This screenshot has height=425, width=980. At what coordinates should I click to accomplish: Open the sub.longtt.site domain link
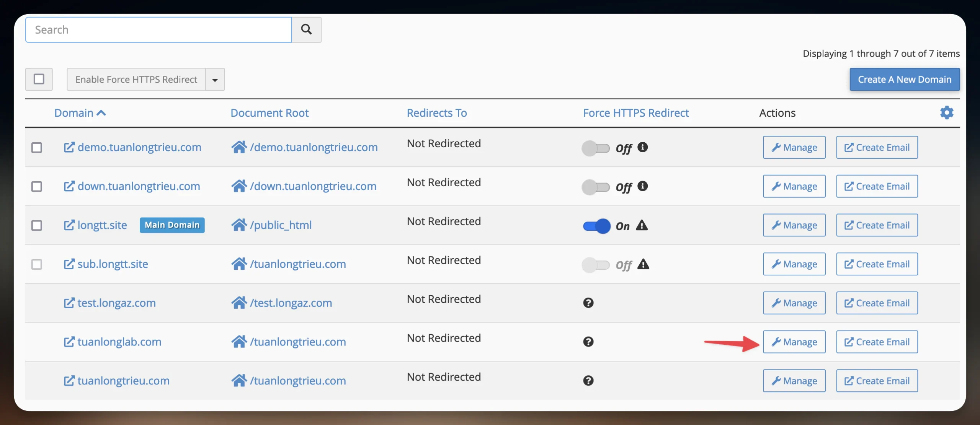coord(113,264)
